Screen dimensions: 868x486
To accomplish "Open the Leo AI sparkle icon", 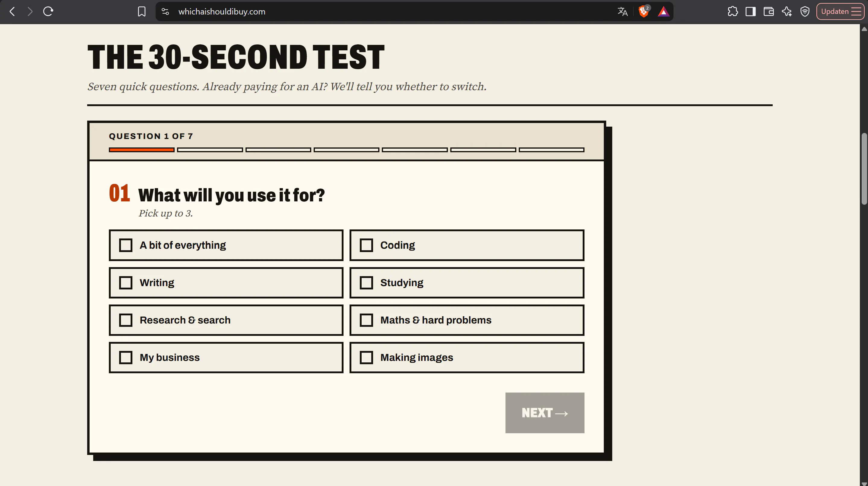I will point(787,11).
